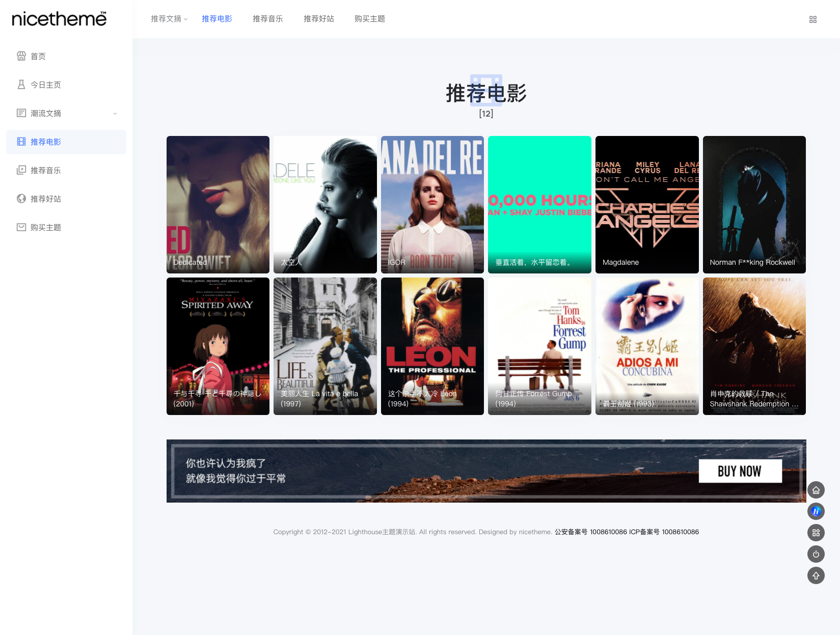Select 推荐好站 in the top navigation
The width and height of the screenshot is (840, 635).
[319, 19]
